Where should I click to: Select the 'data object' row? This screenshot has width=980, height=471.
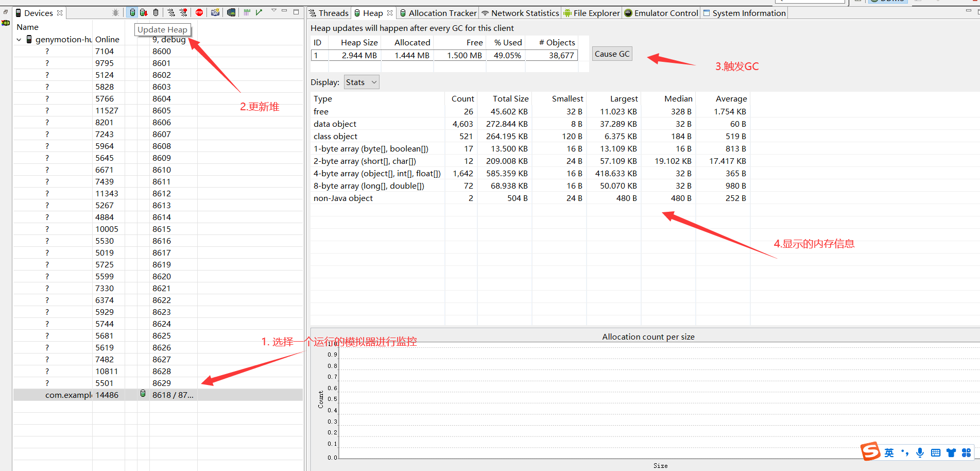[x=530, y=124]
